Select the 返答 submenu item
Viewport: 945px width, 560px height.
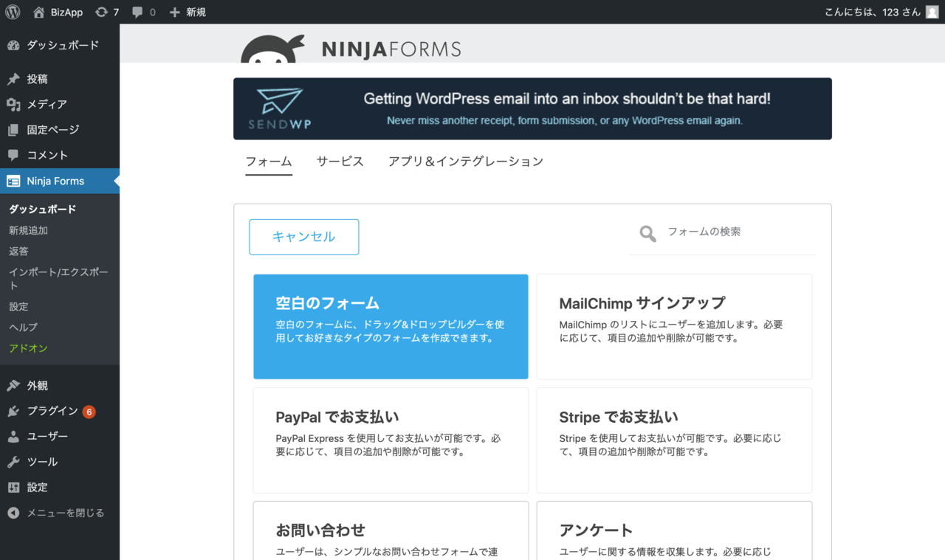(x=18, y=252)
